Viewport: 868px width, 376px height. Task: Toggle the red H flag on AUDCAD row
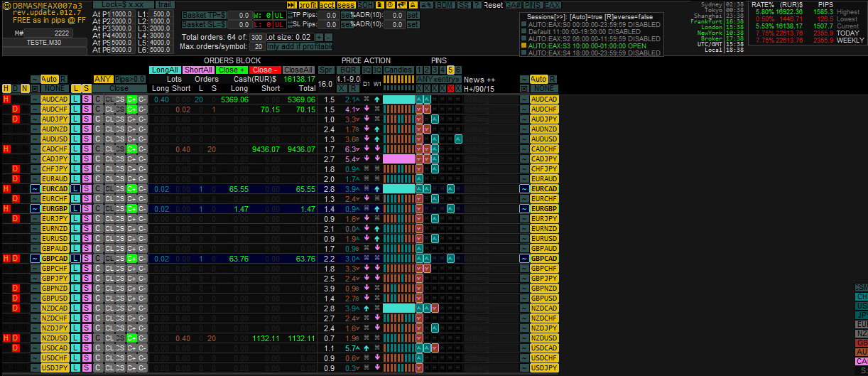click(x=6, y=100)
